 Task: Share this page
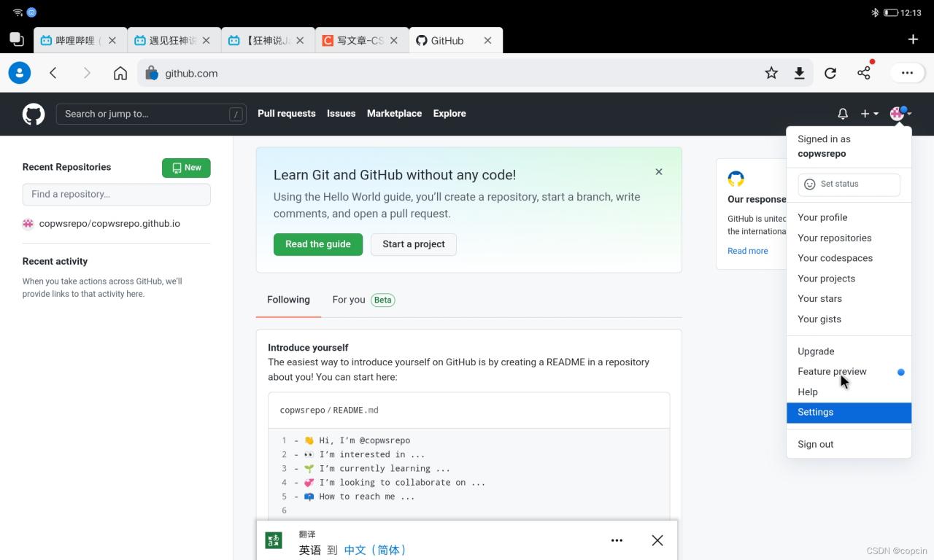click(865, 71)
